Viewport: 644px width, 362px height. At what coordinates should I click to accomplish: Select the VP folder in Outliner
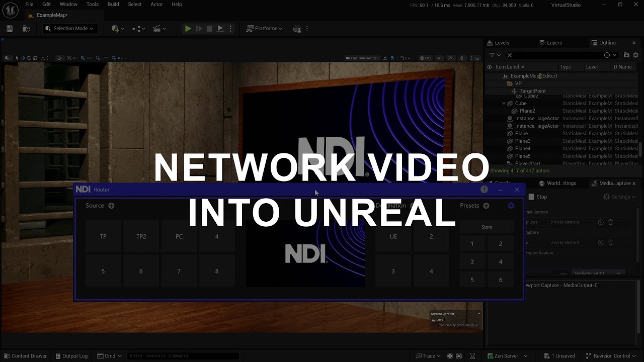518,83
